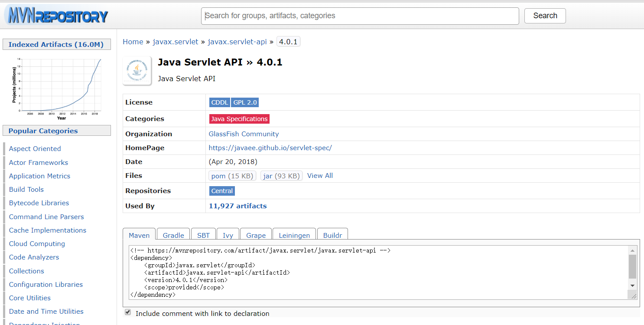Select the Buildr tab

tap(332, 235)
